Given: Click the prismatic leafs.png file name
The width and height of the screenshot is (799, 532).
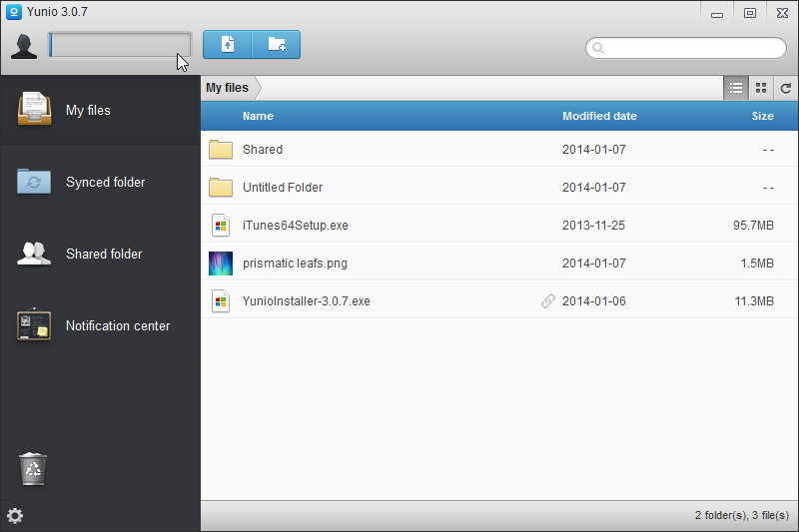Looking at the screenshot, I should pyautogui.click(x=295, y=264).
